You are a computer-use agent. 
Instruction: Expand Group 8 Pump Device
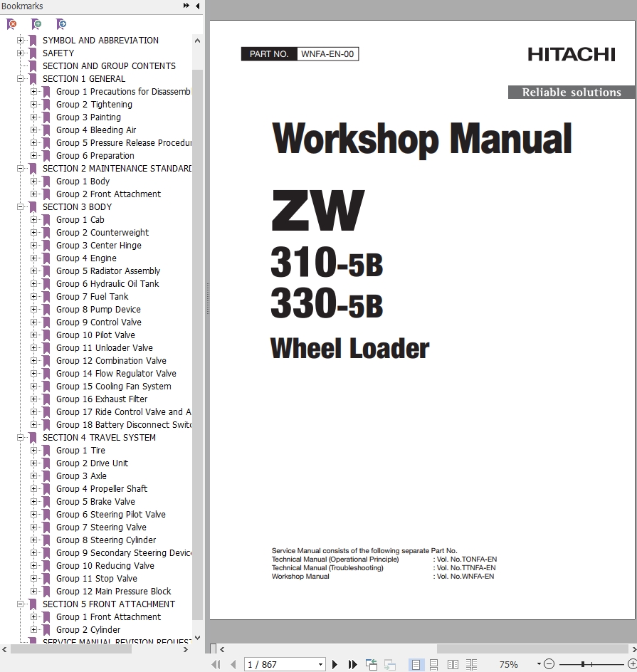34,310
